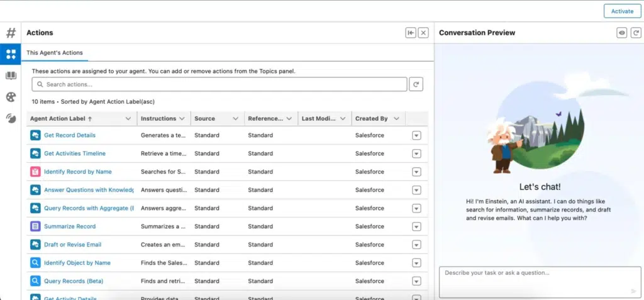Viewport: 644px width, 300px height.
Task: Click the Activate button
Action: coord(622,11)
